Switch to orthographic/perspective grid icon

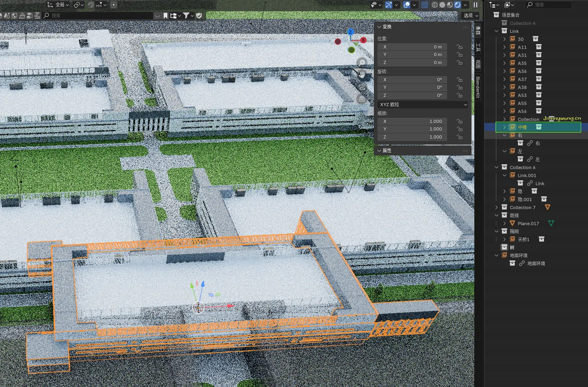362,99
